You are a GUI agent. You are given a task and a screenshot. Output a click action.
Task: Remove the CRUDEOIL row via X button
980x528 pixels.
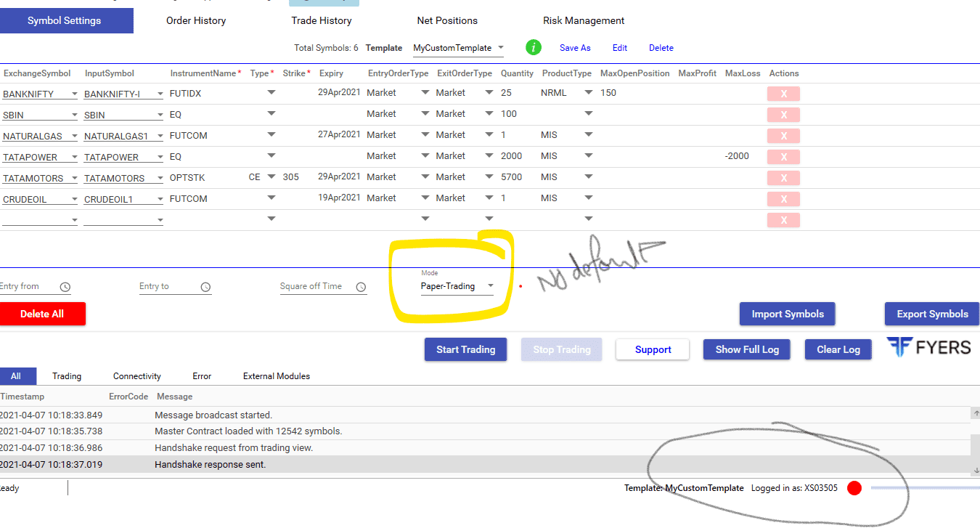783,199
